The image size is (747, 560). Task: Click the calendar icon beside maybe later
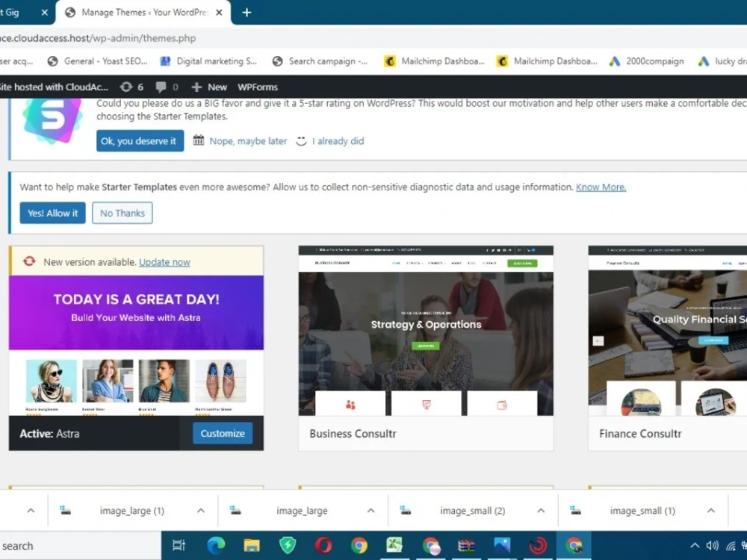coord(199,140)
